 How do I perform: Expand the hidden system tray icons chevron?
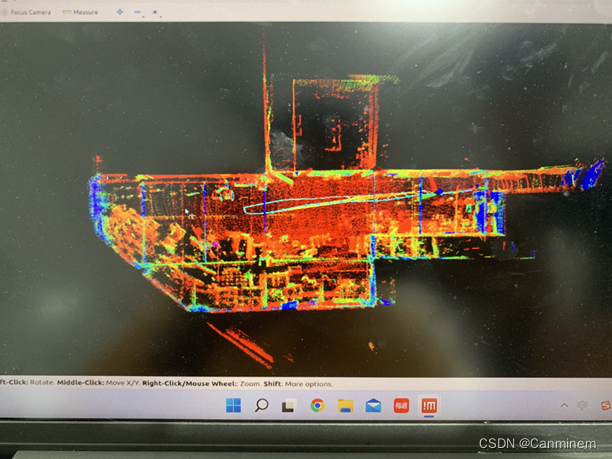click(564, 405)
